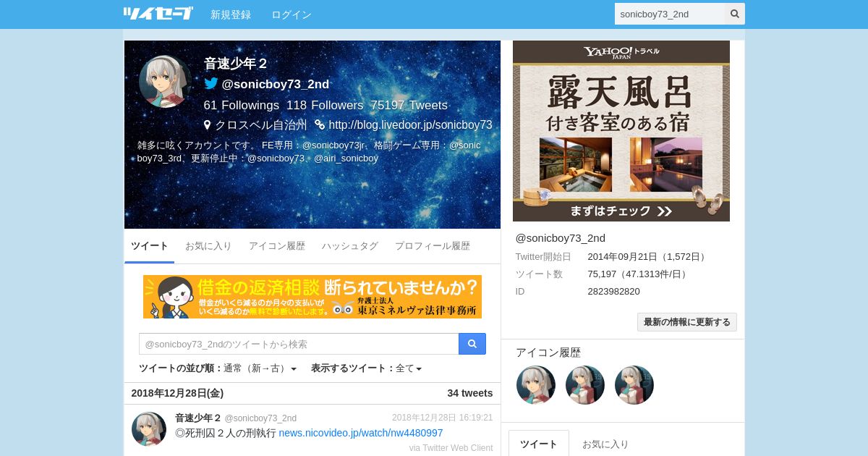Click the 75197 Tweets count
868x456 pixels.
[409, 105]
